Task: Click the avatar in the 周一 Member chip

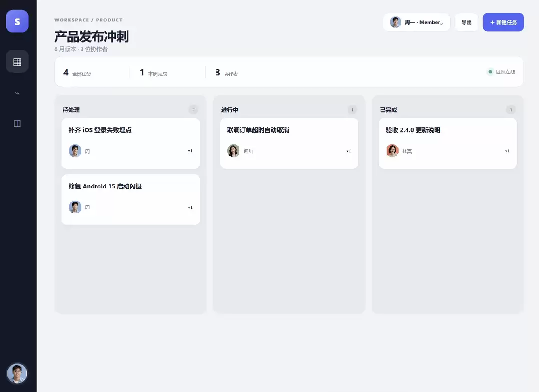Action: pos(396,22)
